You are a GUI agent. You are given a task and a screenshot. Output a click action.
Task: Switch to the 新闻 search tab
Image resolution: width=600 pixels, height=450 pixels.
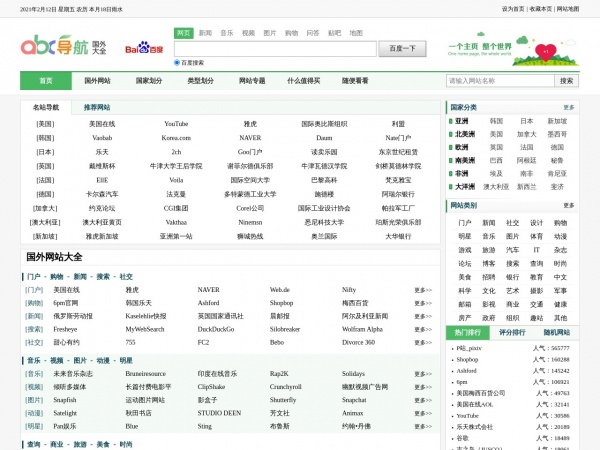(x=205, y=33)
